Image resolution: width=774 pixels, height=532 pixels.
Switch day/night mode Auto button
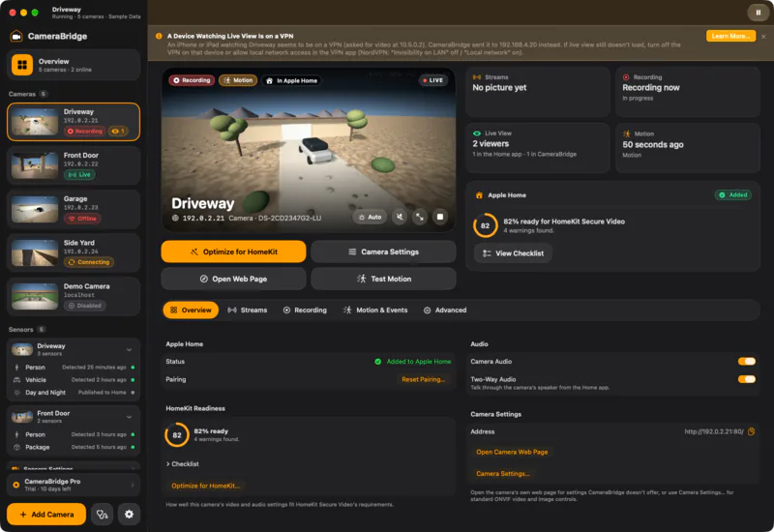pos(371,217)
